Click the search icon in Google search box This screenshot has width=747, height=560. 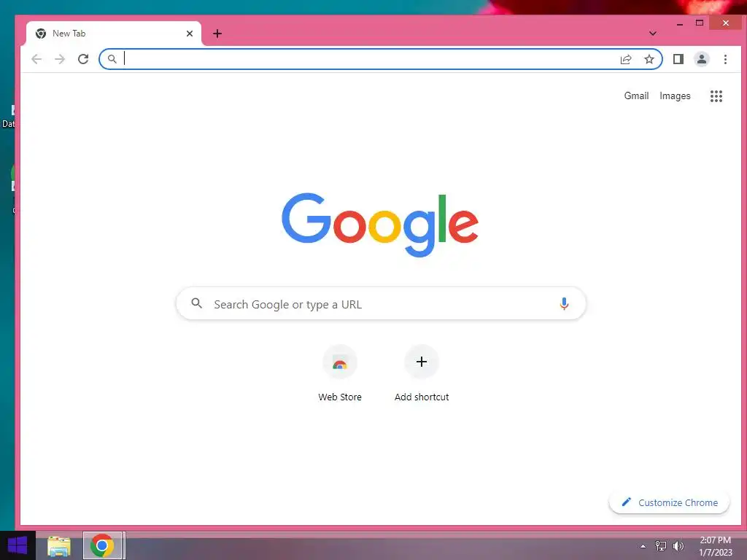coord(197,303)
